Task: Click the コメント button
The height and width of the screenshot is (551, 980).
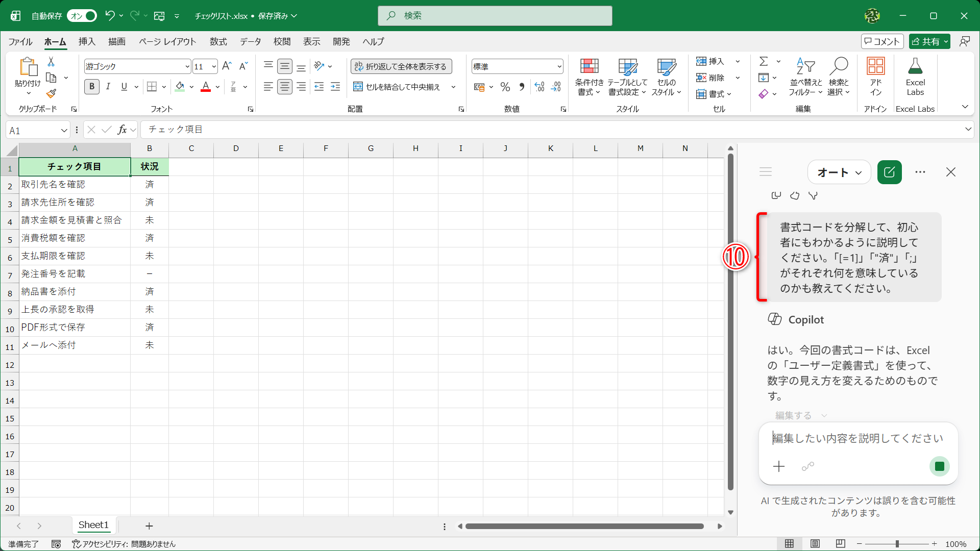Action: [x=882, y=41]
